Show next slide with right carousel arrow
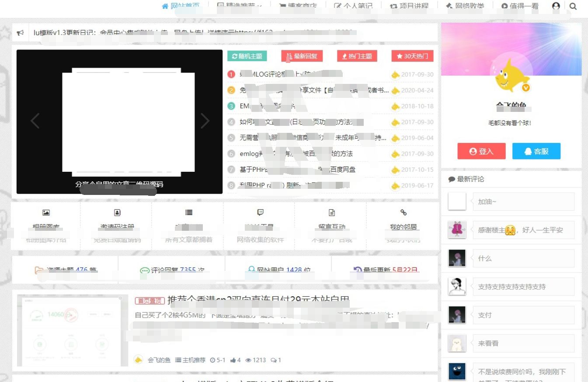Image resolution: width=588 pixels, height=382 pixels. 205,121
